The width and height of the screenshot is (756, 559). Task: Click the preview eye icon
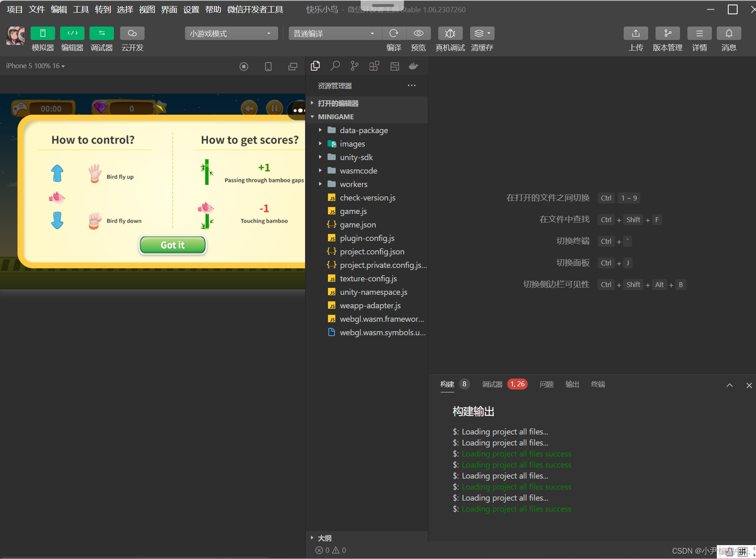(418, 33)
